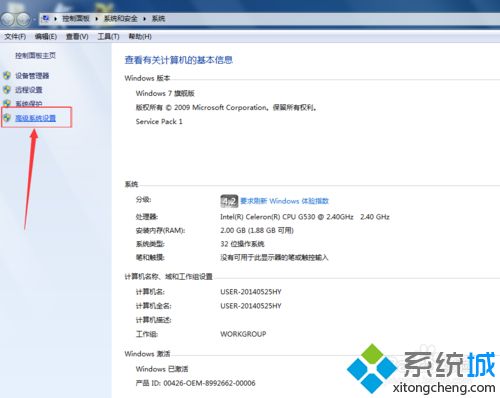
Task: Click the 工作组 label
Action: (147, 334)
